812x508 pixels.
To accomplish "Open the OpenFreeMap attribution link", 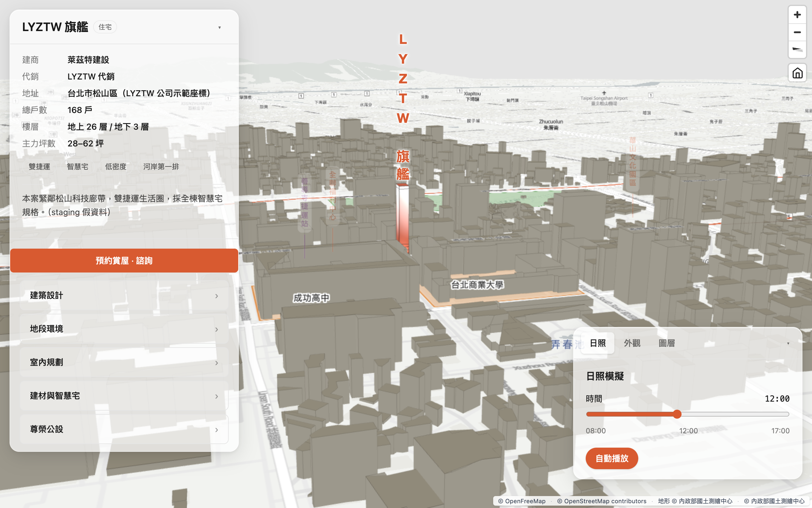I will tap(522, 501).
